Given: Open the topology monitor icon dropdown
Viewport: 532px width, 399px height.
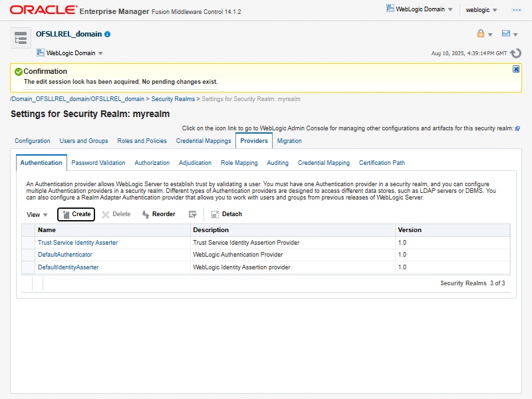Looking at the screenshot, I should (509, 34).
